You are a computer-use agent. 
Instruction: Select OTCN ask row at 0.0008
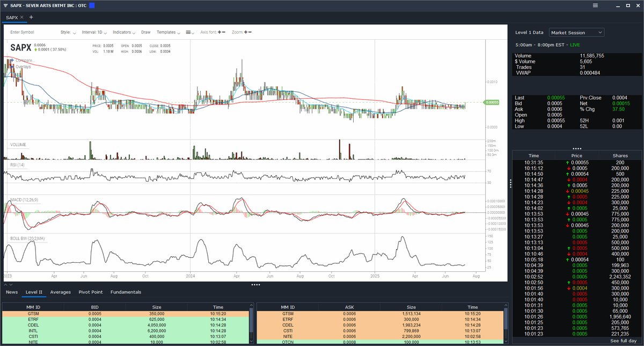coord(381,342)
